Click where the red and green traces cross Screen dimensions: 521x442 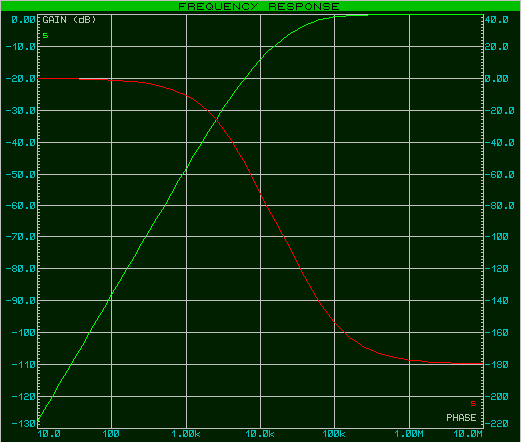point(217,119)
